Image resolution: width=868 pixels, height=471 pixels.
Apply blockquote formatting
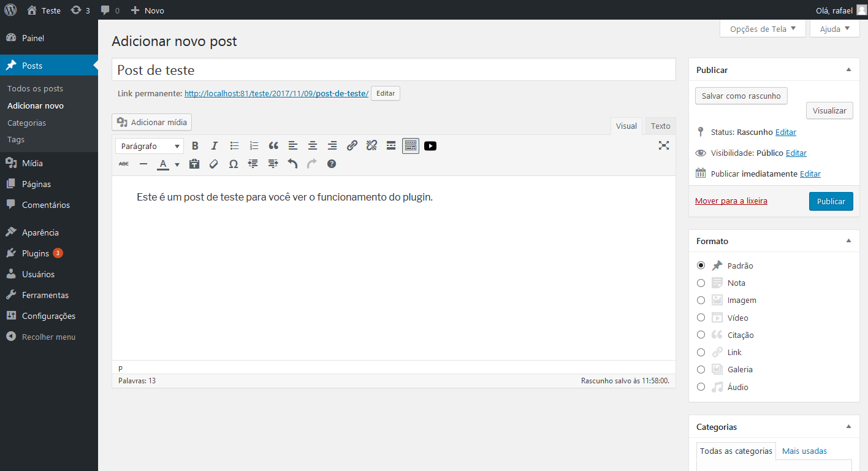coord(273,146)
